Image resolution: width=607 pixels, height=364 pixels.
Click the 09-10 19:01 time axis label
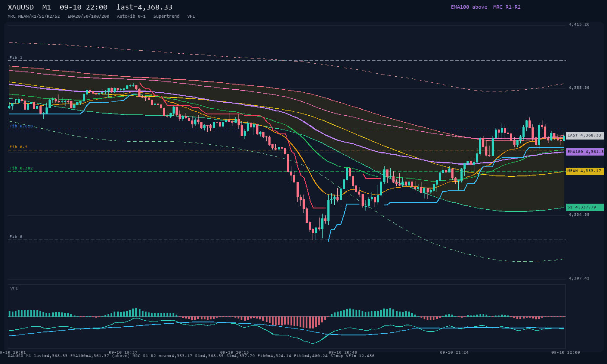[12, 352]
